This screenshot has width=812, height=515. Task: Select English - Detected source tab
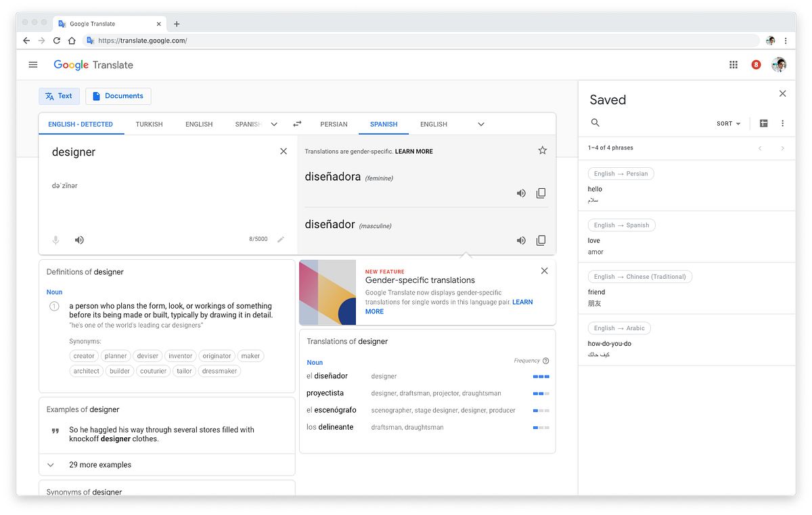pos(81,125)
